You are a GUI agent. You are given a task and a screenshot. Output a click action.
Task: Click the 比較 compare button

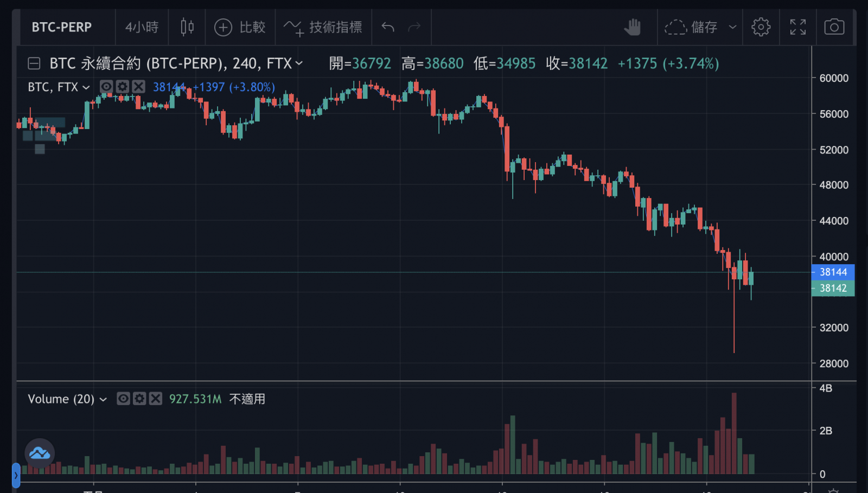(x=240, y=27)
